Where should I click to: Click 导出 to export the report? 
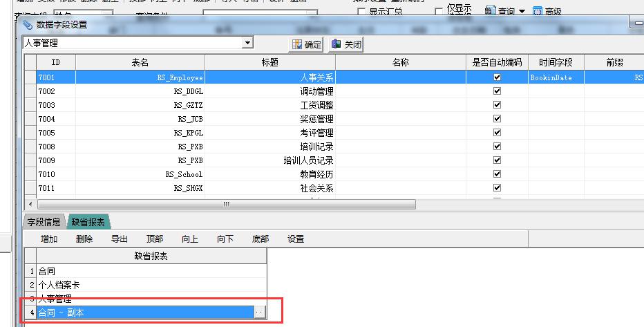coord(120,239)
